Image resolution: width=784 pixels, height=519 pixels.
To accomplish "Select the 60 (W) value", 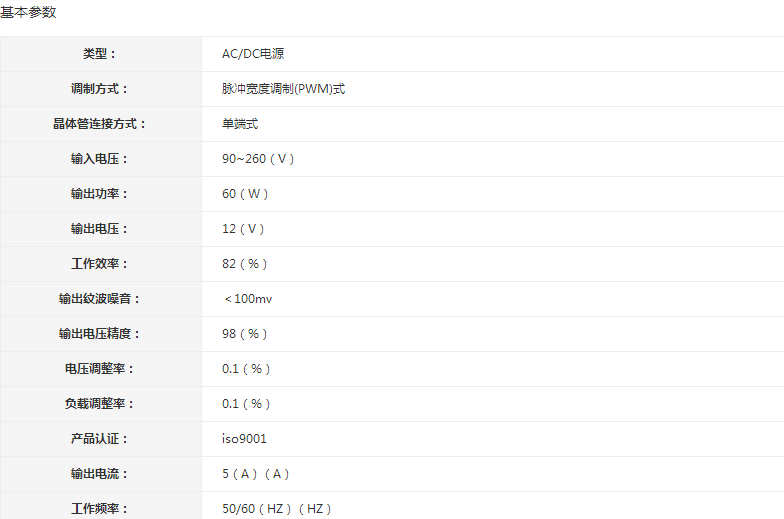I will 245,194.
